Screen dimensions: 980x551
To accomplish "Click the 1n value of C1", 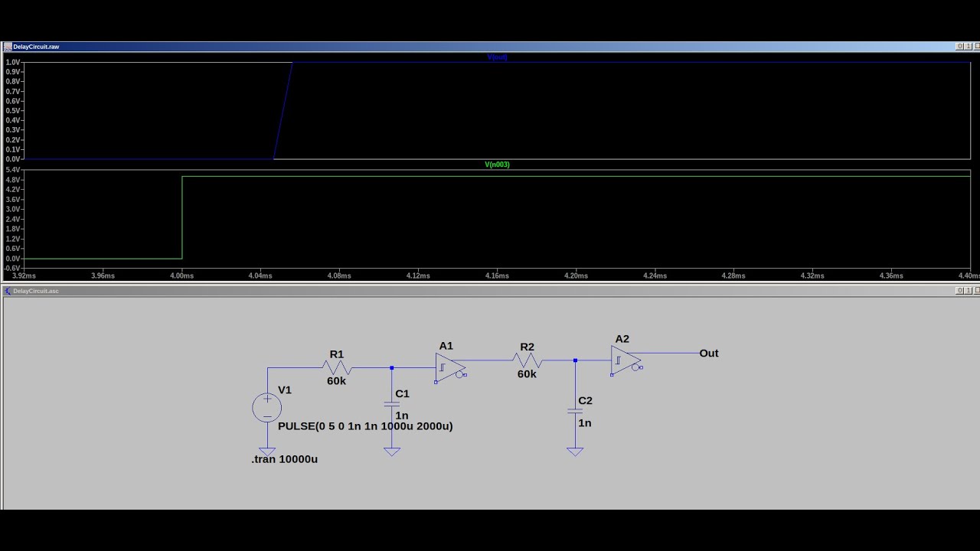I will [x=402, y=416].
